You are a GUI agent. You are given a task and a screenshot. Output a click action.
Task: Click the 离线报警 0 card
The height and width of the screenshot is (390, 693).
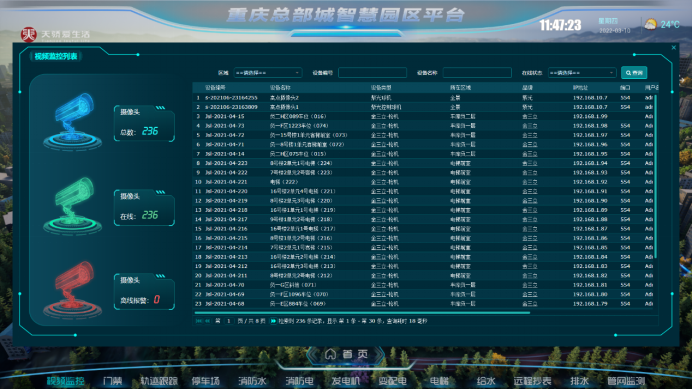(x=144, y=291)
